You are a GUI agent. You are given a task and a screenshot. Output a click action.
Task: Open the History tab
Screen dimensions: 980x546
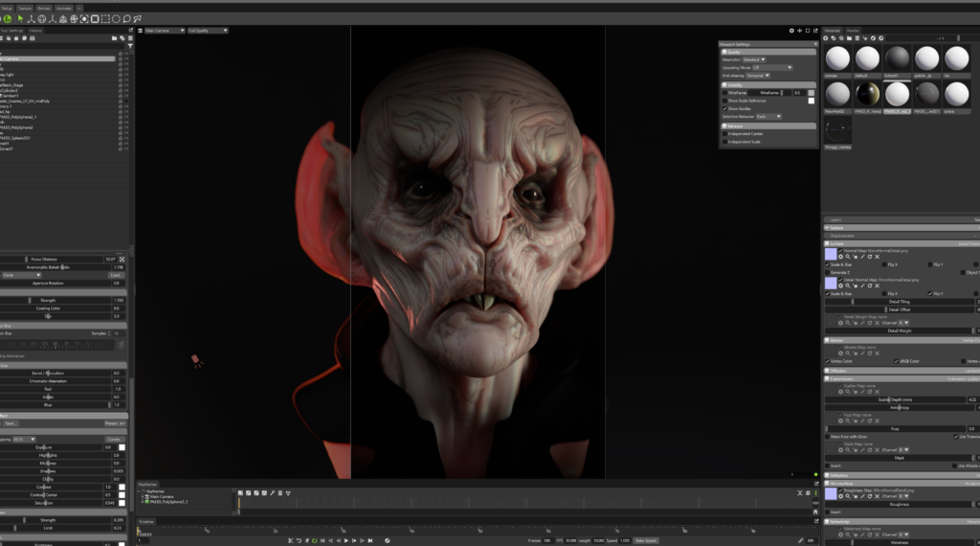coord(35,30)
